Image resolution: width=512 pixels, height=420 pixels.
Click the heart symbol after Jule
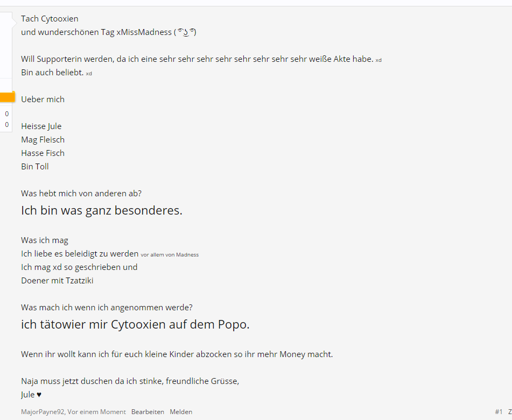[x=39, y=395]
